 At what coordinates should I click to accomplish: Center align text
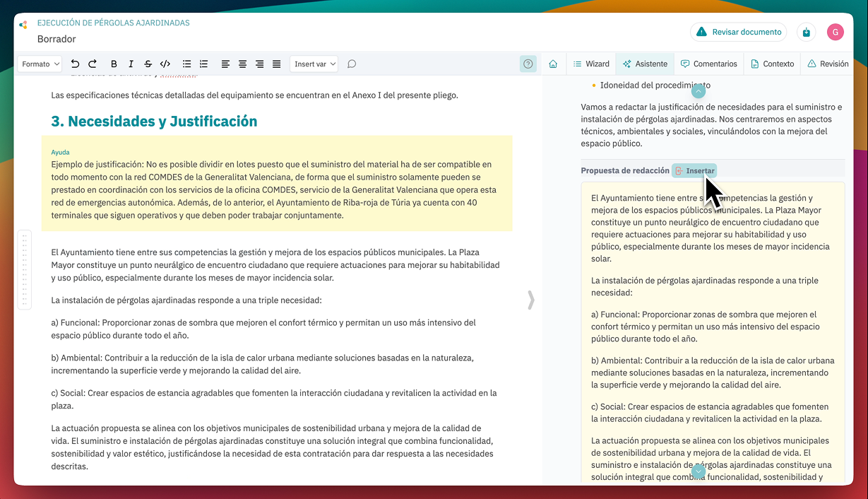242,64
